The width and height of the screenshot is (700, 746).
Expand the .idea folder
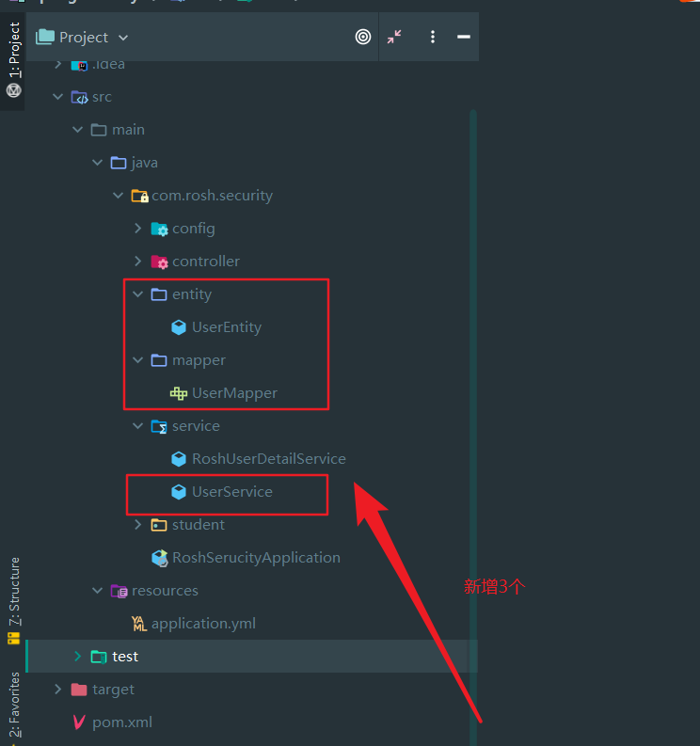coord(57,64)
